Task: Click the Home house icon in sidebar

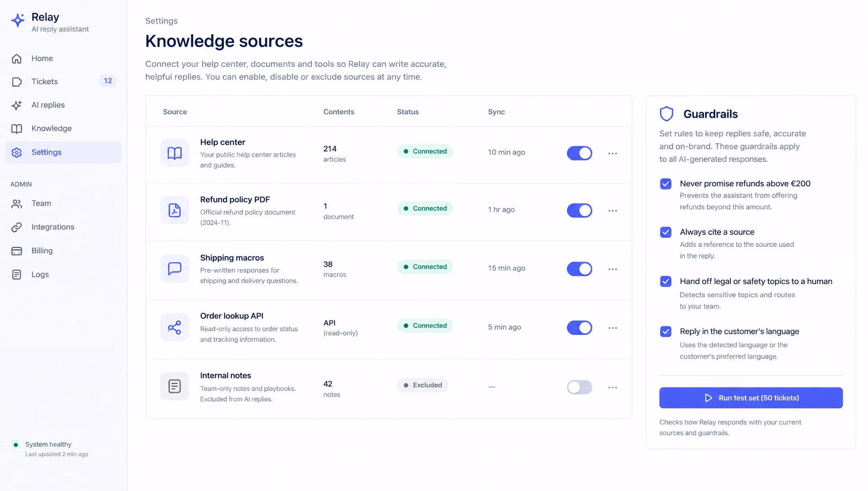Action: coord(17,59)
